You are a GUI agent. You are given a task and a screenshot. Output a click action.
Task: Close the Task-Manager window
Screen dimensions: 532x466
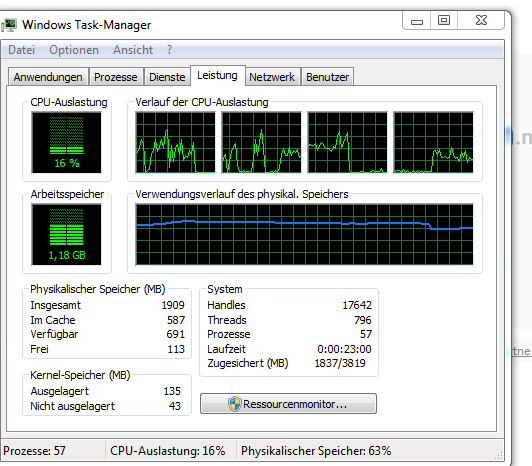pos(481,21)
